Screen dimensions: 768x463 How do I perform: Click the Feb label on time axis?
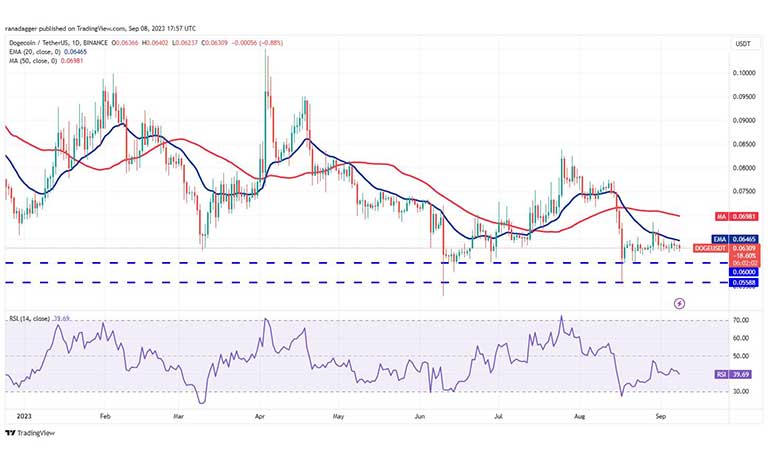(105, 416)
